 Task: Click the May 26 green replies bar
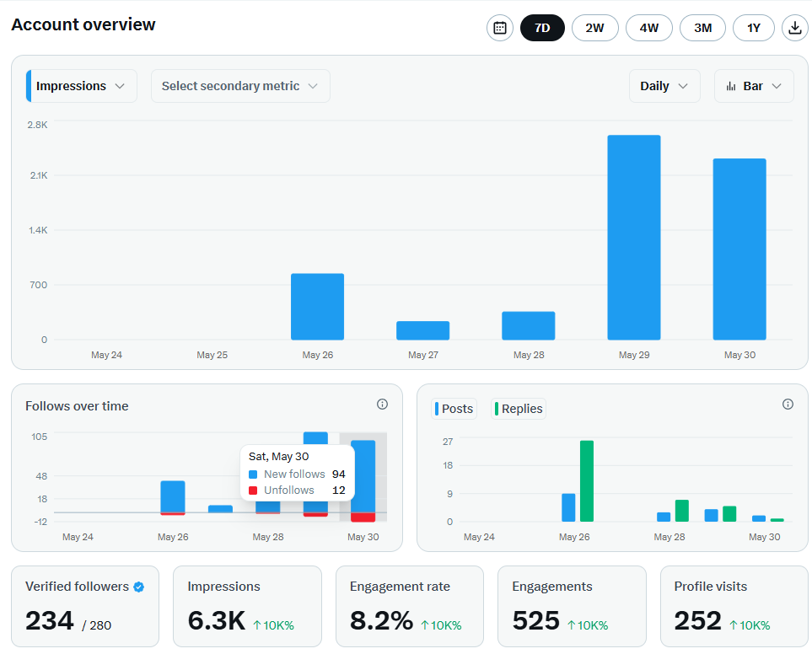tap(587, 481)
